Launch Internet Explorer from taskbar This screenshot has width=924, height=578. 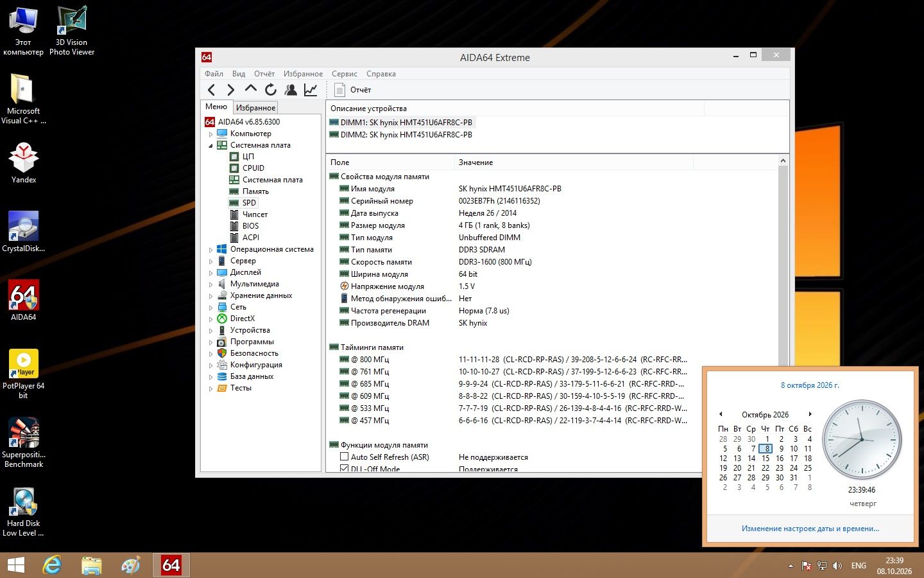tap(52, 565)
